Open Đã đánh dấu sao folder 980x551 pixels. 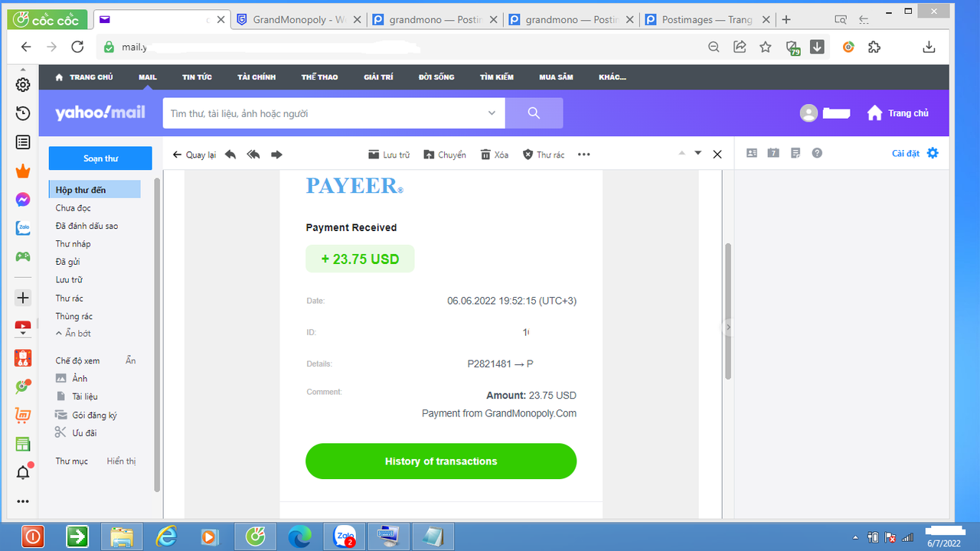(x=87, y=226)
